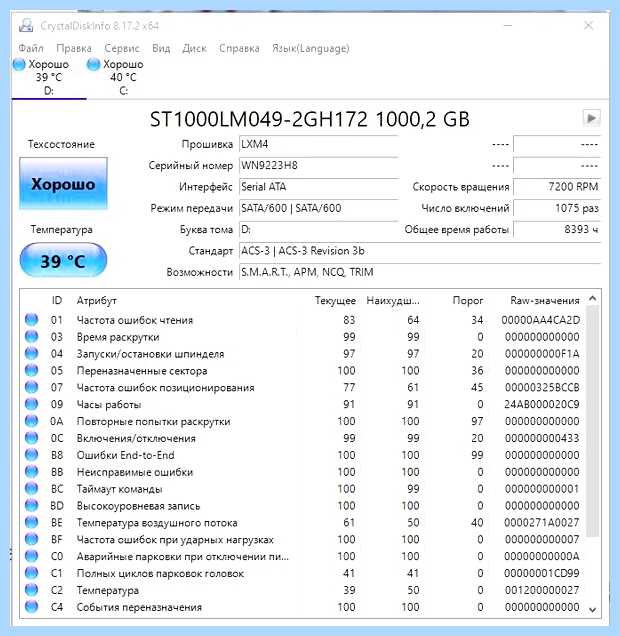The width and height of the screenshot is (620, 636).
Task: Click status icon for Таймаут команды
Action: [x=31, y=489]
